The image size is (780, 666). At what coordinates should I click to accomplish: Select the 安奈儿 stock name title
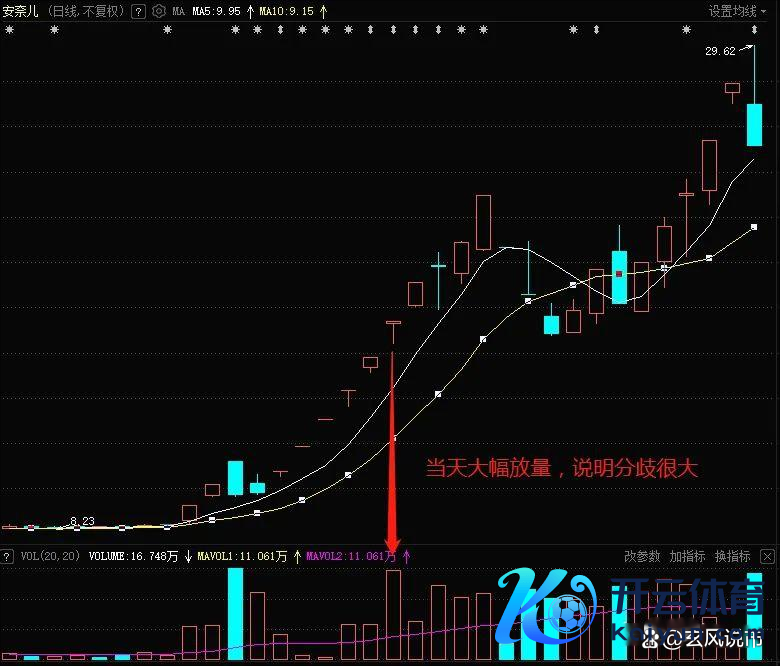tap(22, 11)
